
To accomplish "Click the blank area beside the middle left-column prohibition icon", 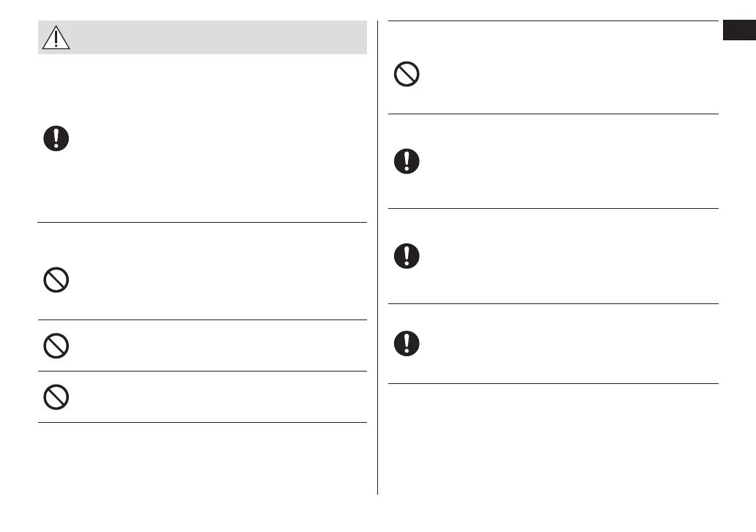I will tap(220, 346).
